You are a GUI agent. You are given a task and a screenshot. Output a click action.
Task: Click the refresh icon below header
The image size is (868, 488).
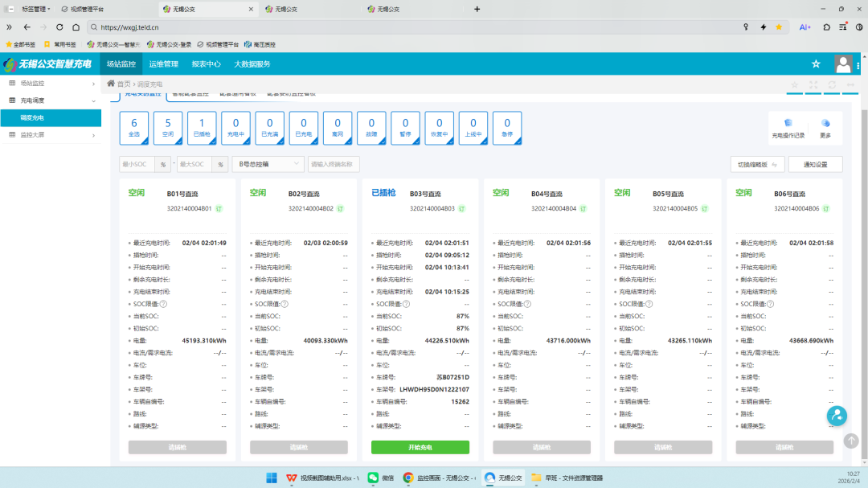click(x=832, y=84)
